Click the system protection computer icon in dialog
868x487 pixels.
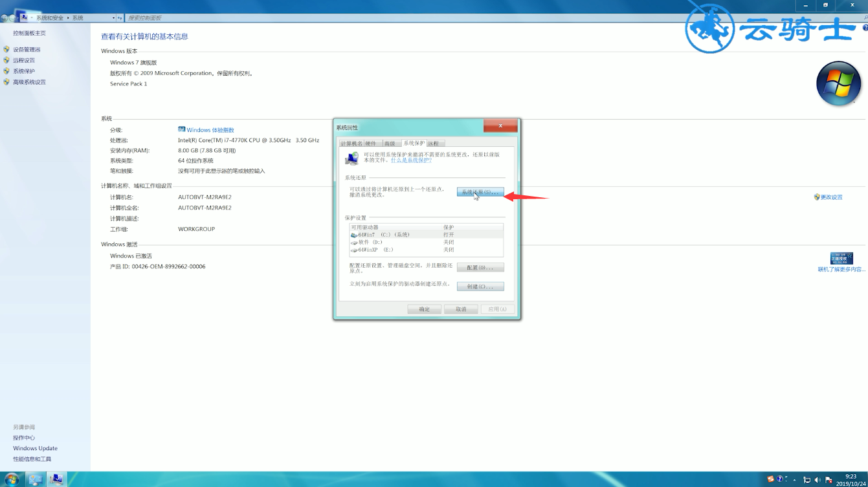pos(352,158)
